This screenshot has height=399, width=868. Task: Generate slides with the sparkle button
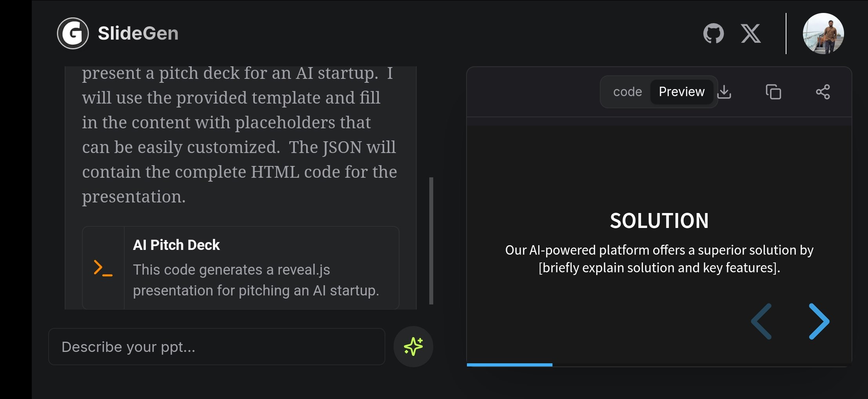(x=413, y=346)
